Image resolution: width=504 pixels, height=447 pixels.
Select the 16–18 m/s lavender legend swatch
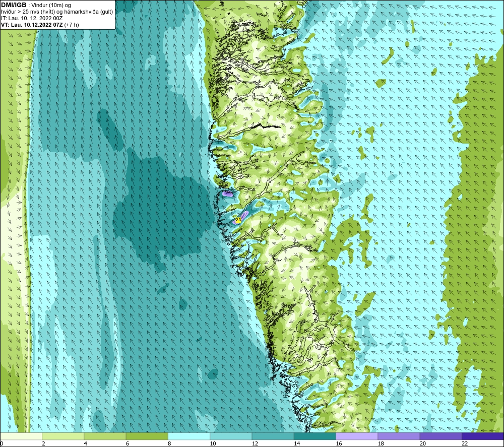pyautogui.click(x=357, y=436)
